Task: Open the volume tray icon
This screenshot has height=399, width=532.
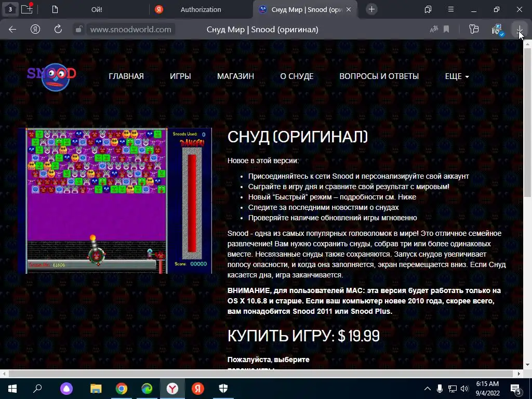Action: (x=464, y=389)
